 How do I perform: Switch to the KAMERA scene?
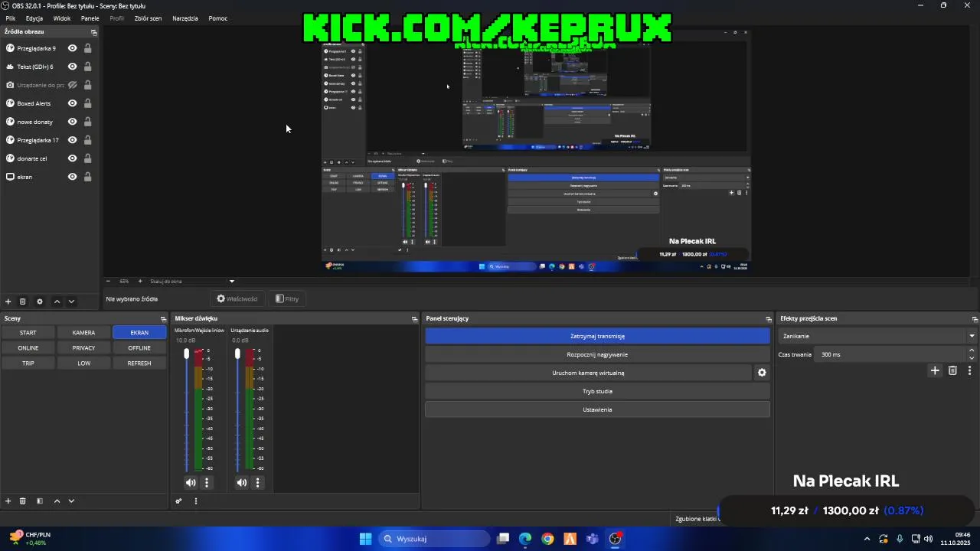[83, 332]
